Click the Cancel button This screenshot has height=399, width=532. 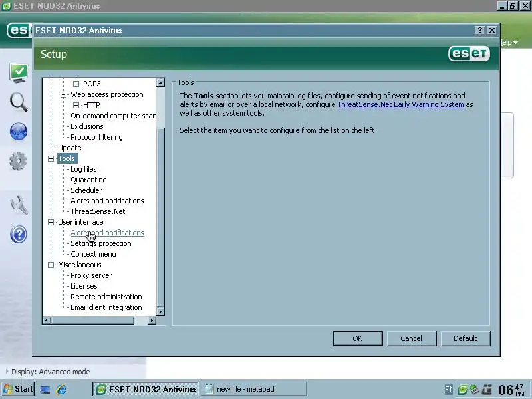[411, 338]
